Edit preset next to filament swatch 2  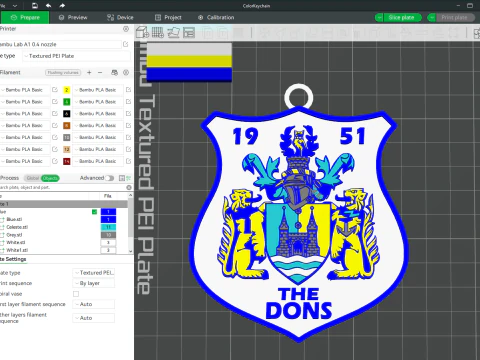[x=128, y=90]
